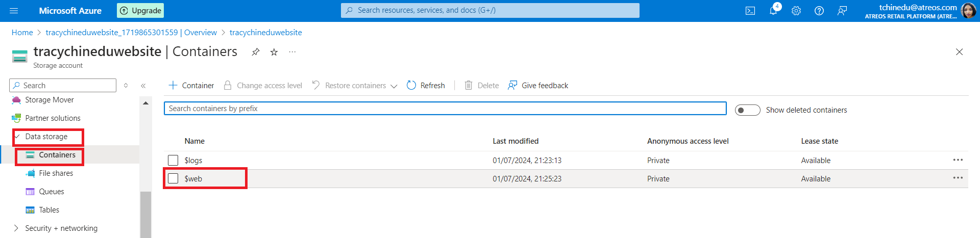Open Cloud Shell from the top bar

[x=750, y=11]
